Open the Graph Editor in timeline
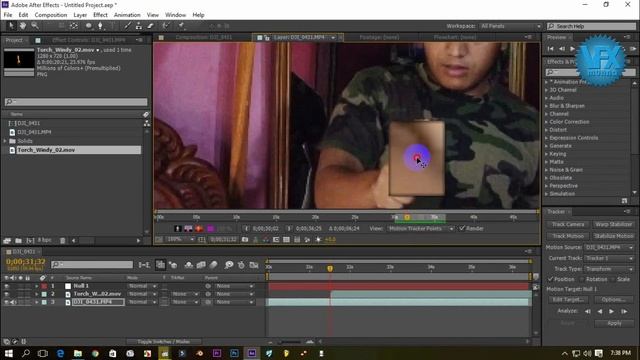 253,265
